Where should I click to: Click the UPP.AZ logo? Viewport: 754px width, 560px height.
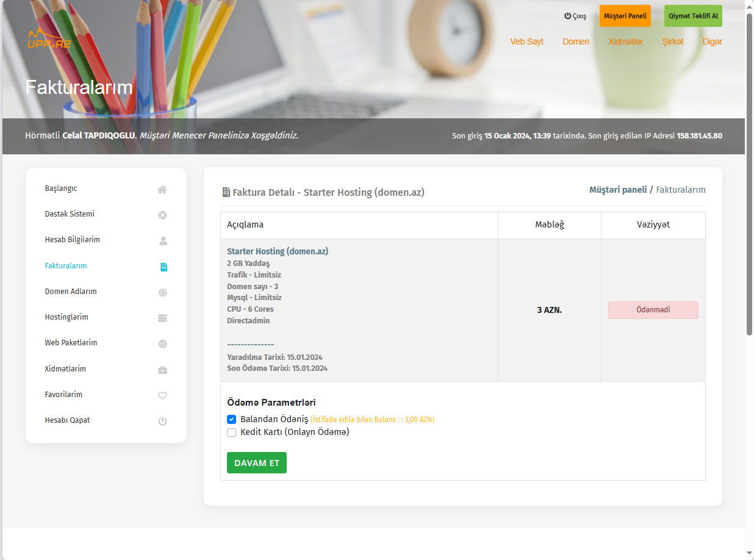49,38
